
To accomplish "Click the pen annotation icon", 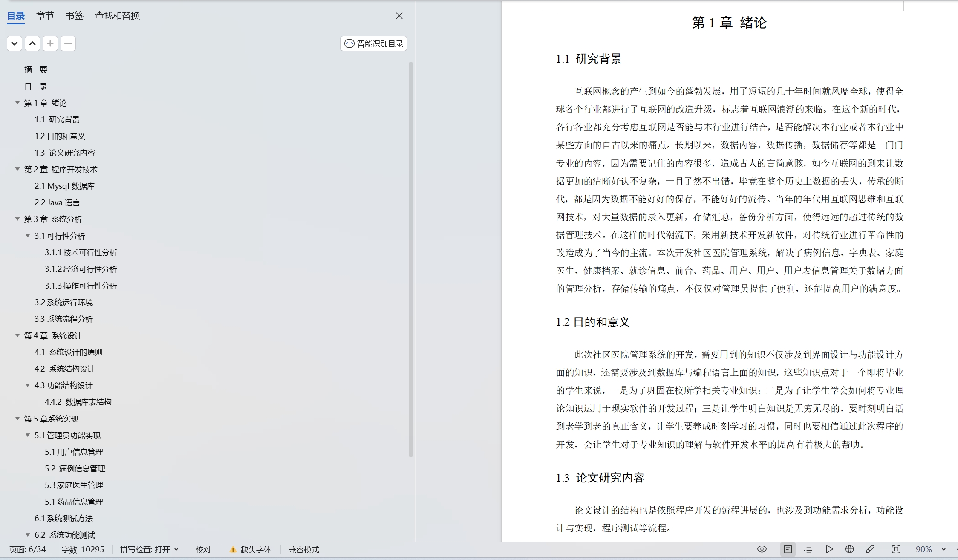I will tap(870, 549).
